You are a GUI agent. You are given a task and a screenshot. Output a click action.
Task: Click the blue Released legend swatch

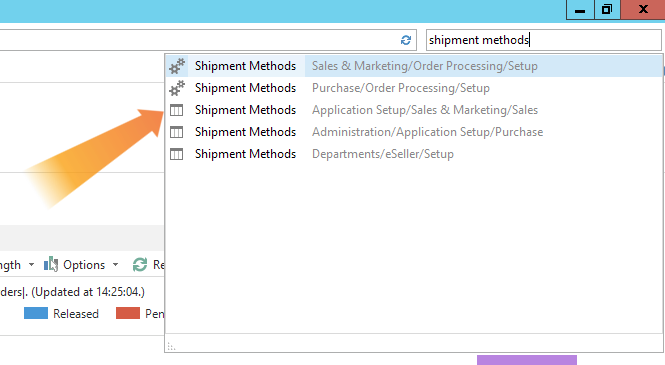36,313
